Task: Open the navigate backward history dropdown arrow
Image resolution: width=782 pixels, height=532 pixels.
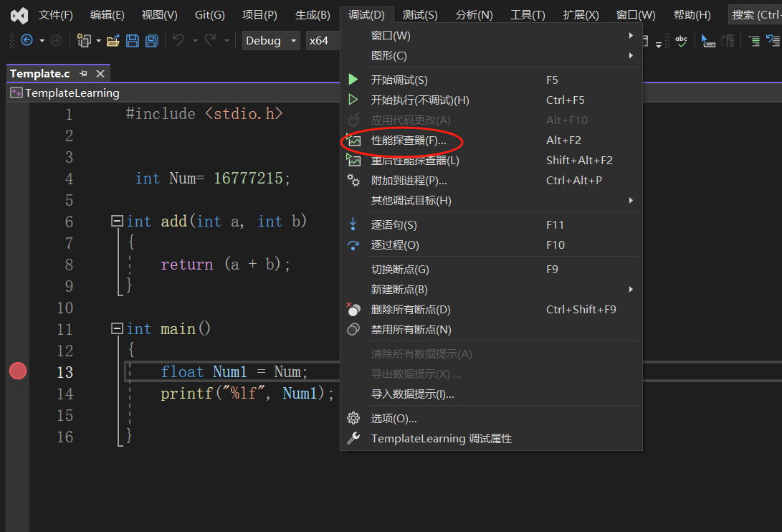Action: coord(42,40)
